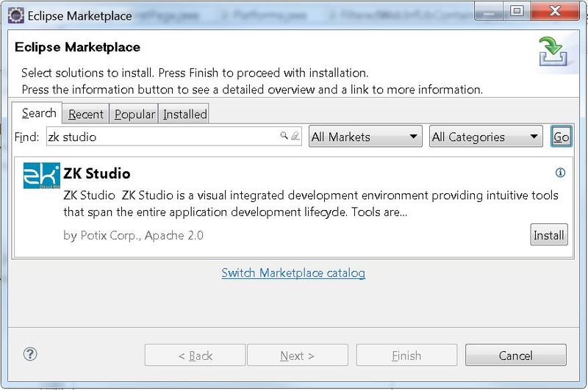The width and height of the screenshot is (588, 390).
Task: Select the ZK Studio title text
Action: [x=97, y=173]
